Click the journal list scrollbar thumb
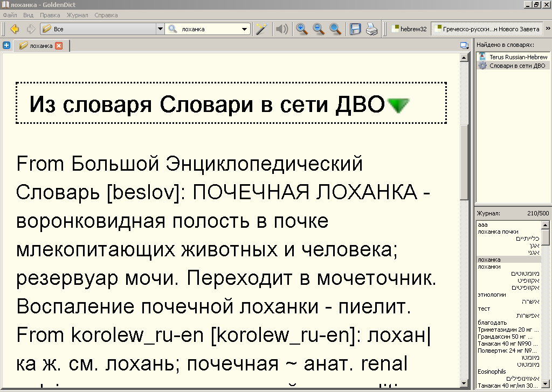This screenshot has height=392, width=552. tap(546, 237)
